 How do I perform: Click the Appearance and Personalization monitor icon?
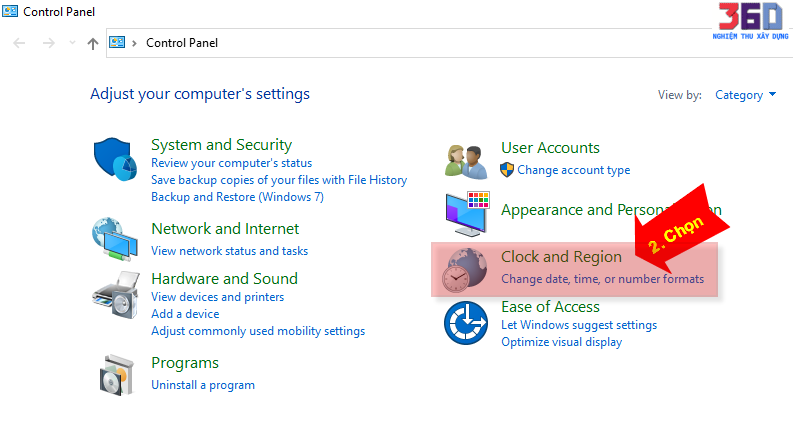[467, 214]
